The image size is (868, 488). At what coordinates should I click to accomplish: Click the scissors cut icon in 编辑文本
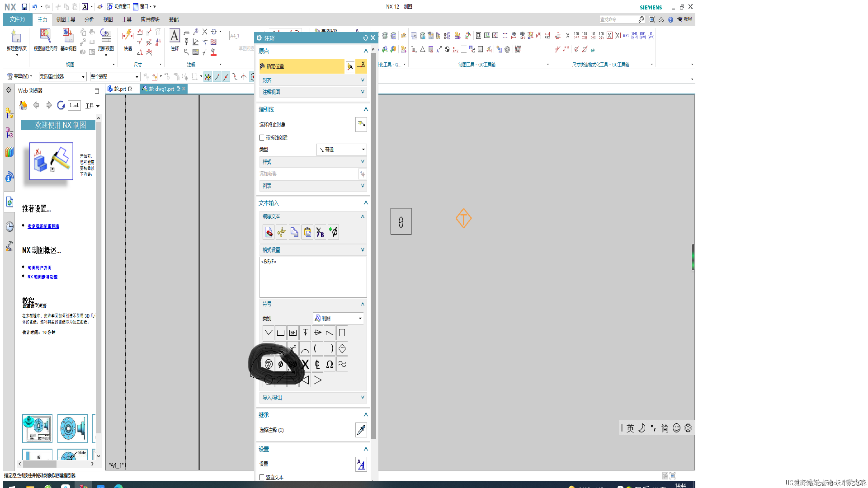click(281, 232)
